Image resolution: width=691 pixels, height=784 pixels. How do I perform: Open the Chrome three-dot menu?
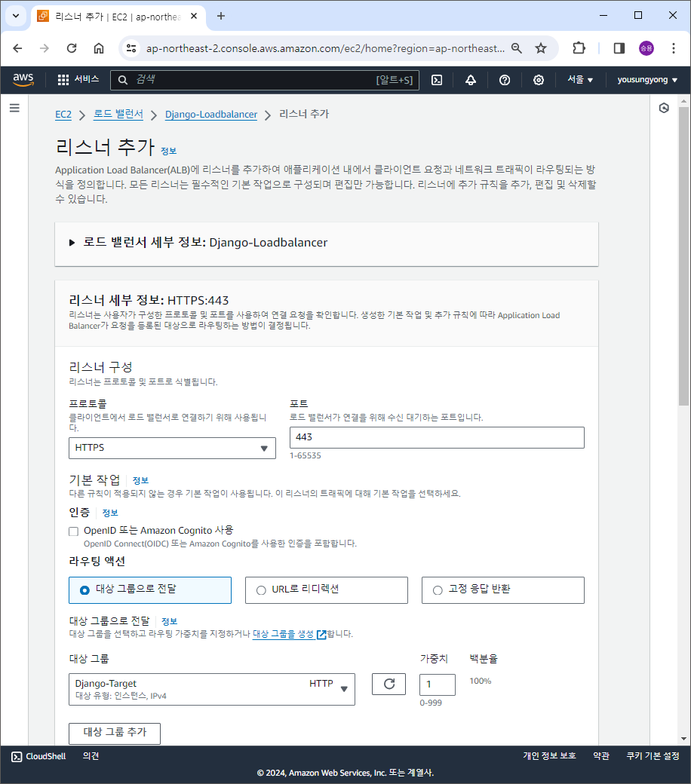pyautogui.click(x=674, y=48)
